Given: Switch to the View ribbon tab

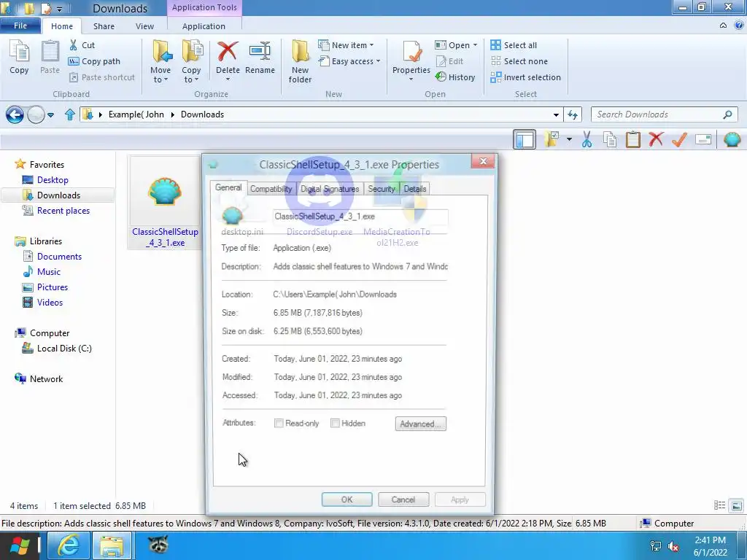Looking at the screenshot, I should click(144, 26).
